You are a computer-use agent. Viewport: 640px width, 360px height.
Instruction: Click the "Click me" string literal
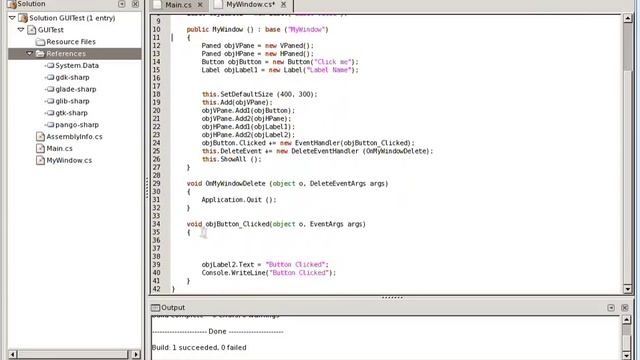[333, 62]
